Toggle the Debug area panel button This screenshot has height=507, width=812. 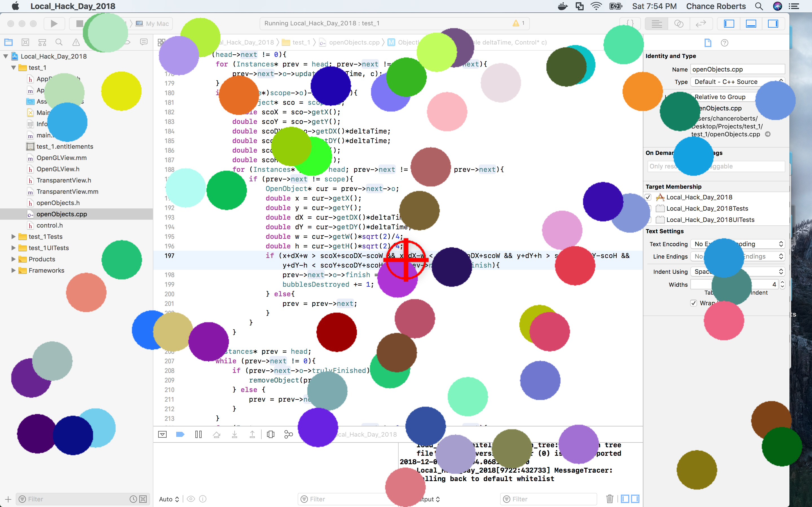click(751, 23)
